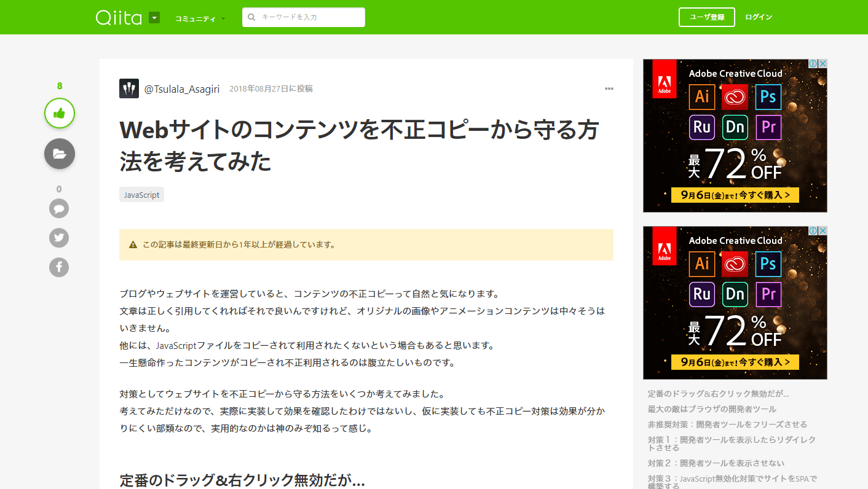This screenshot has width=868, height=489.
Task: Close the top Adobe ad
Action: point(823,64)
